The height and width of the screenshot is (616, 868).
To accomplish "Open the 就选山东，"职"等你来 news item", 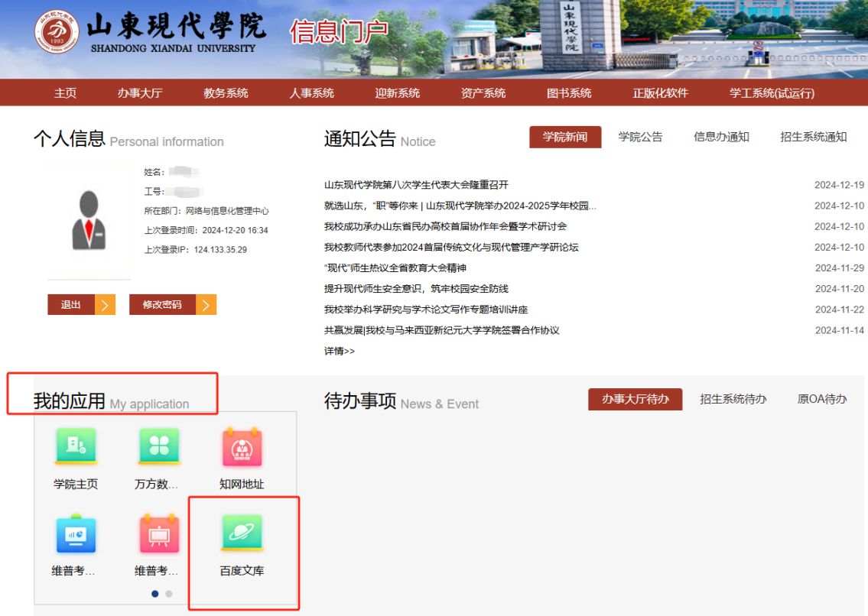I will coord(460,206).
